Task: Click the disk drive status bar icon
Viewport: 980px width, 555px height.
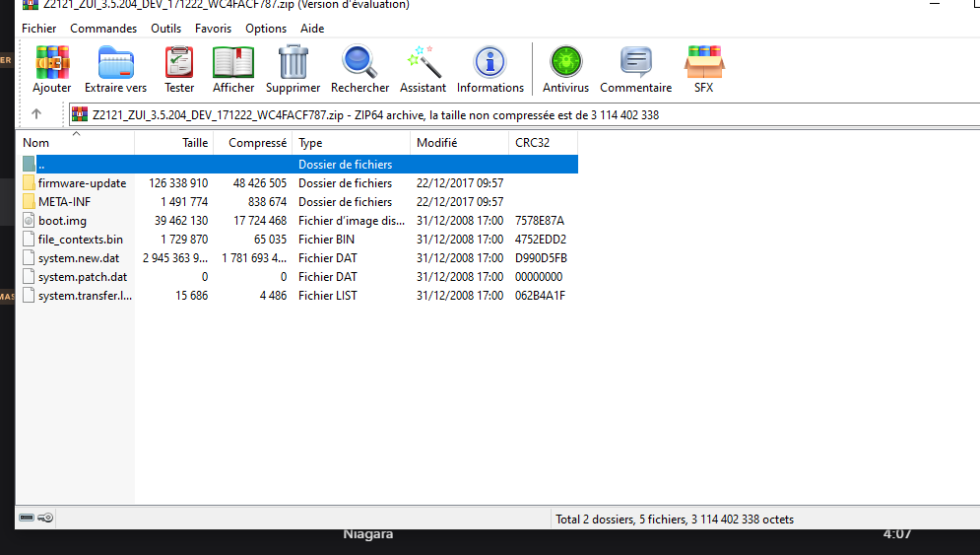Action: 27,518
